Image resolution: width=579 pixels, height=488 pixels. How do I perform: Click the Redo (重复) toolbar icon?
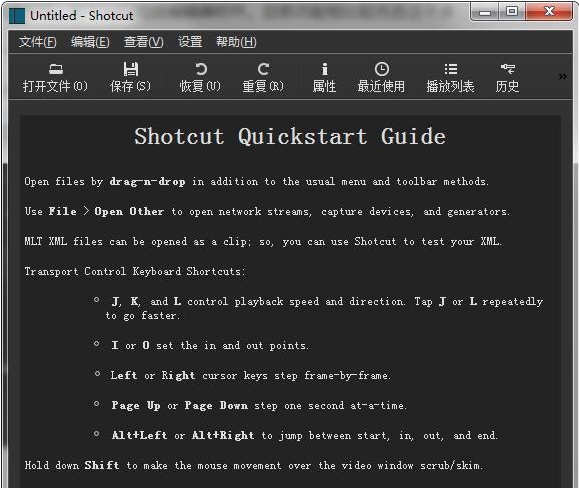[263, 69]
